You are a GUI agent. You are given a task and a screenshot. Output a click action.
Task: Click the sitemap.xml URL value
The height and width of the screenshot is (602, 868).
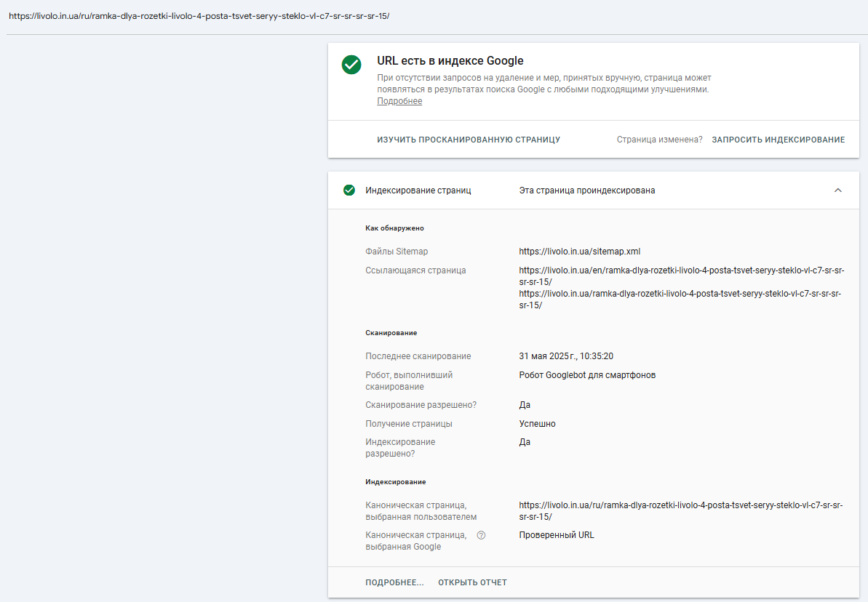point(580,252)
